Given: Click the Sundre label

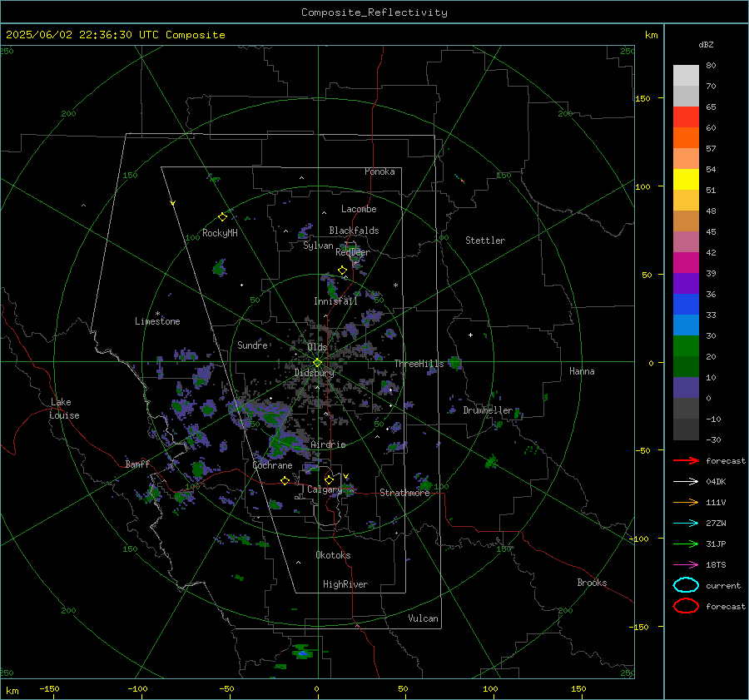Looking at the screenshot, I should tap(252, 345).
